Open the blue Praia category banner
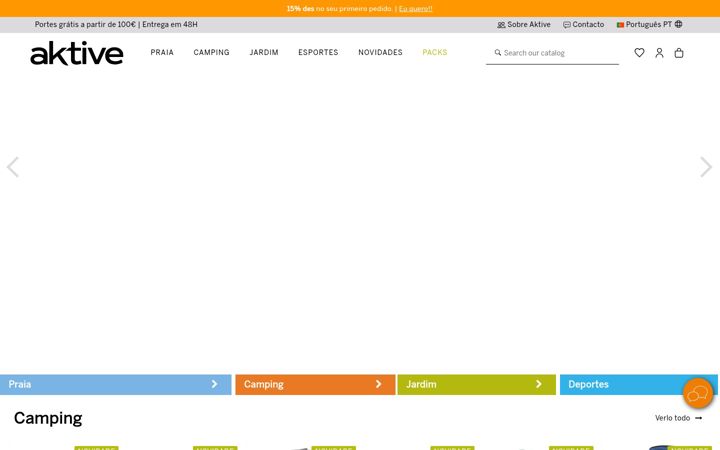Viewport: 720px width, 450px height. coord(116,384)
